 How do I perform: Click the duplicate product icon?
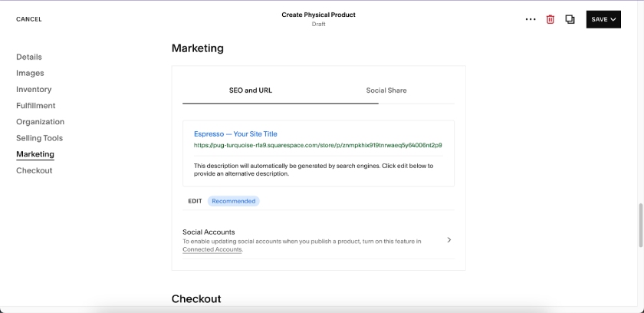click(x=570, y=19)
